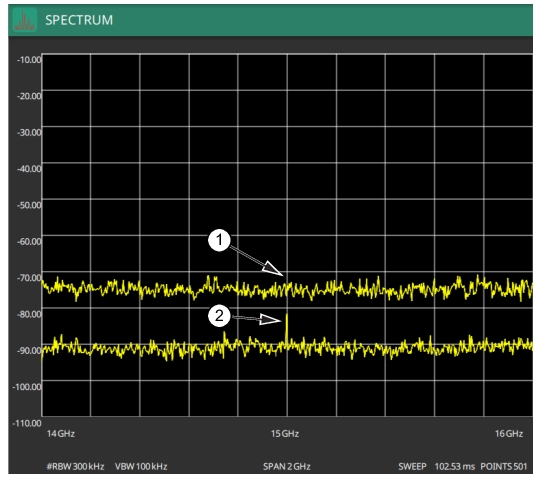Select callout marker 1 on the upper trace
This screenshot has width=541, height=478.
[219, 240]
